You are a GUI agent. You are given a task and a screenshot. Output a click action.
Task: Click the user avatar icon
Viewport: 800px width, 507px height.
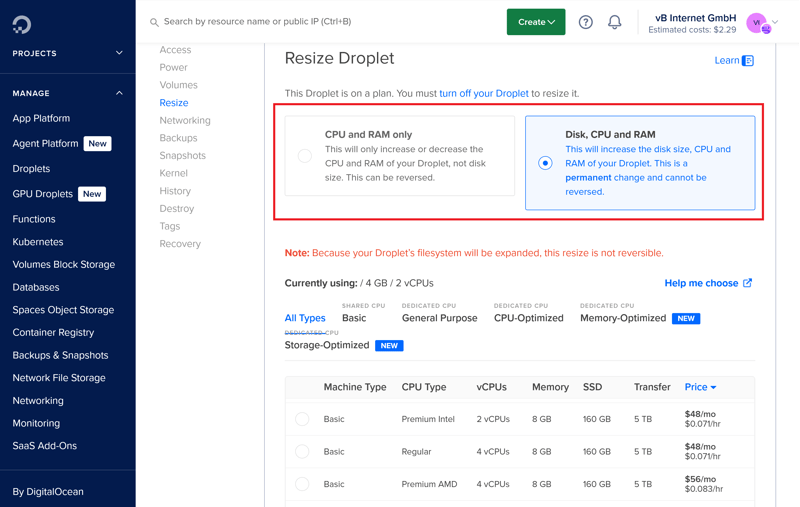pyautogui.click(x=757, y=23)
